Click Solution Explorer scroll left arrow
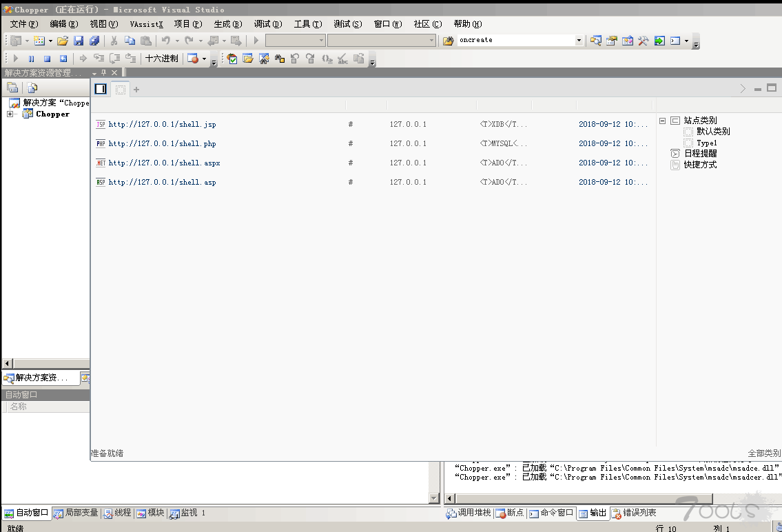This screenshot has height=532, width=782. click(7, 363)
